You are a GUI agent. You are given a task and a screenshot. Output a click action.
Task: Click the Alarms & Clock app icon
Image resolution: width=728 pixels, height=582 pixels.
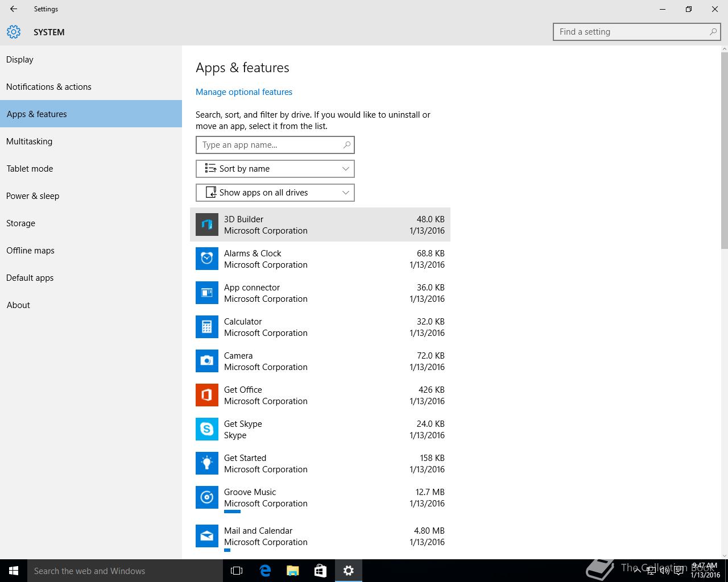[x=207, y=259]
